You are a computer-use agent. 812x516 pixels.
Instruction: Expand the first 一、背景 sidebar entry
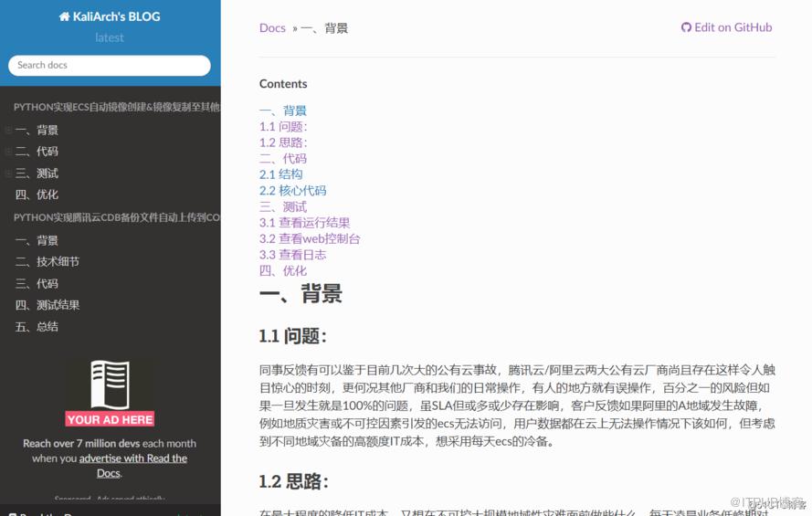[x=8, y=130]
